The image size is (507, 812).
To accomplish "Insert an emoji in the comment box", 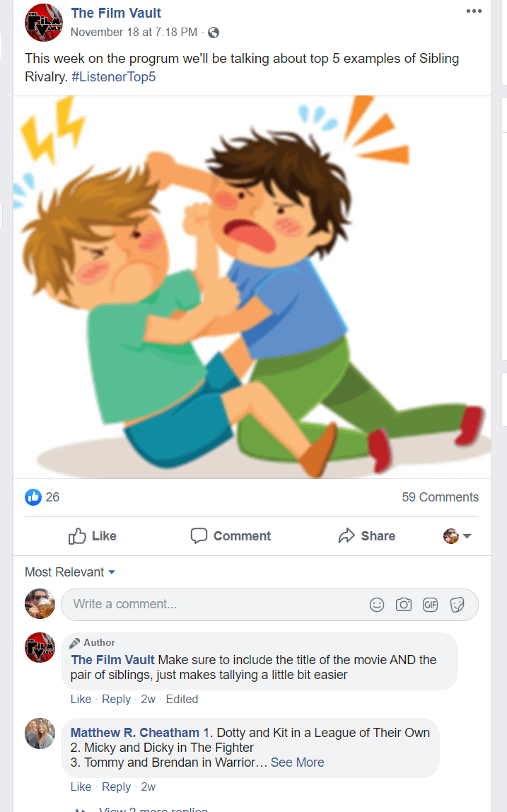I will coord(377,604).
